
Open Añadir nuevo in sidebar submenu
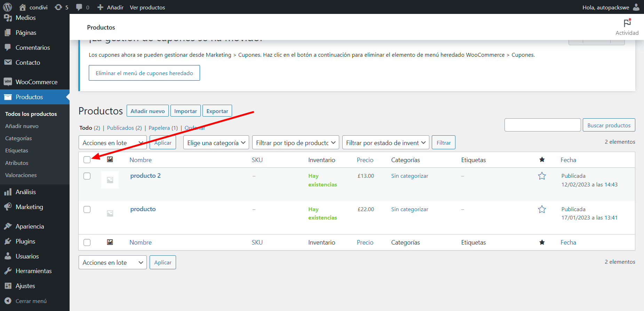(x=22, y=126)
